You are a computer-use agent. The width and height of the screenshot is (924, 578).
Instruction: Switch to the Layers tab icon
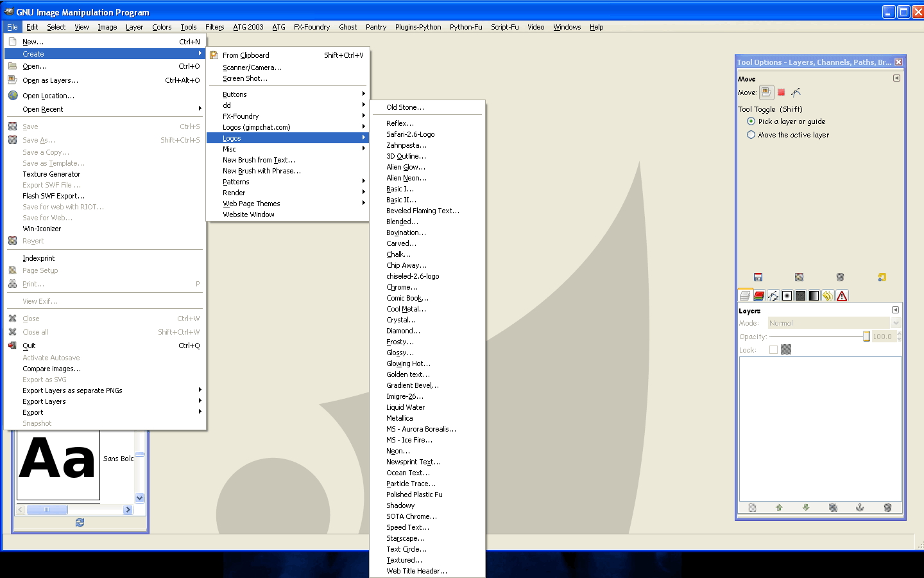pos(745,295)
